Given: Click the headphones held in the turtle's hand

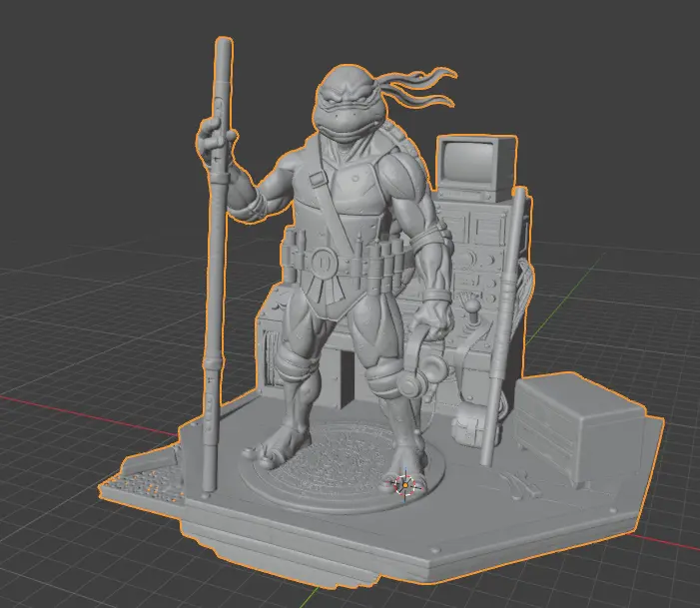Looking at the screenshot, I should 422,362.
